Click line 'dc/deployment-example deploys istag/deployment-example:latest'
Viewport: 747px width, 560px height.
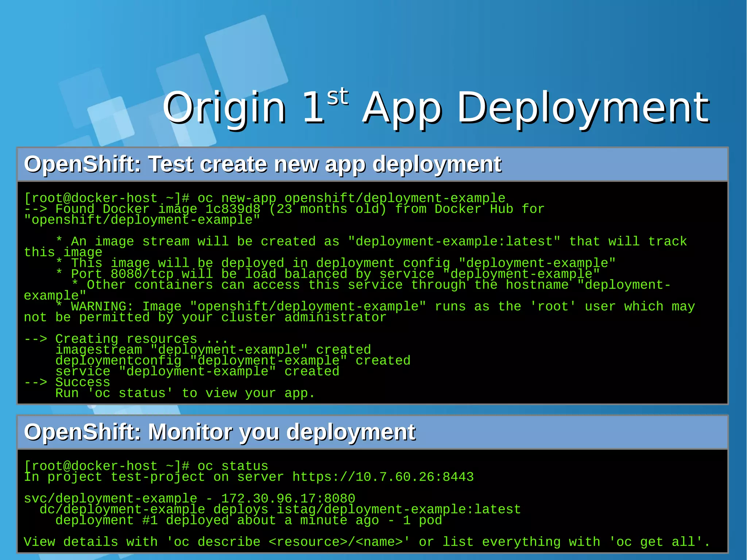click(280, 509)
